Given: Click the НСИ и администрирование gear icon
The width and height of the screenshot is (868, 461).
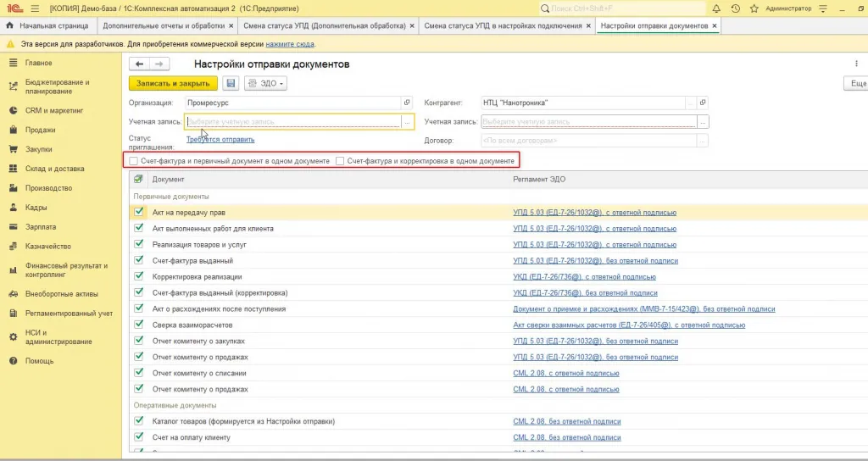Looking at the screenshot, I should click(x=13, y=337).
